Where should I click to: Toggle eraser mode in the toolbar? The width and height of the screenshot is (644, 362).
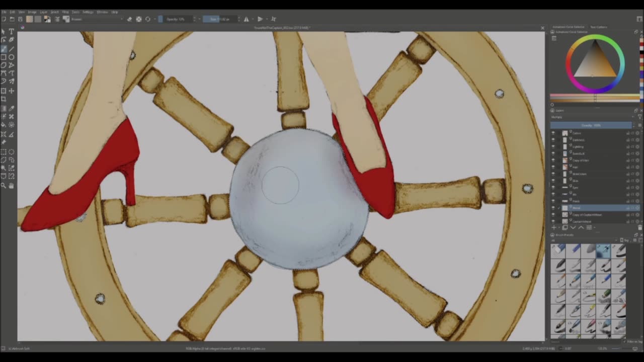coord(129,19)
